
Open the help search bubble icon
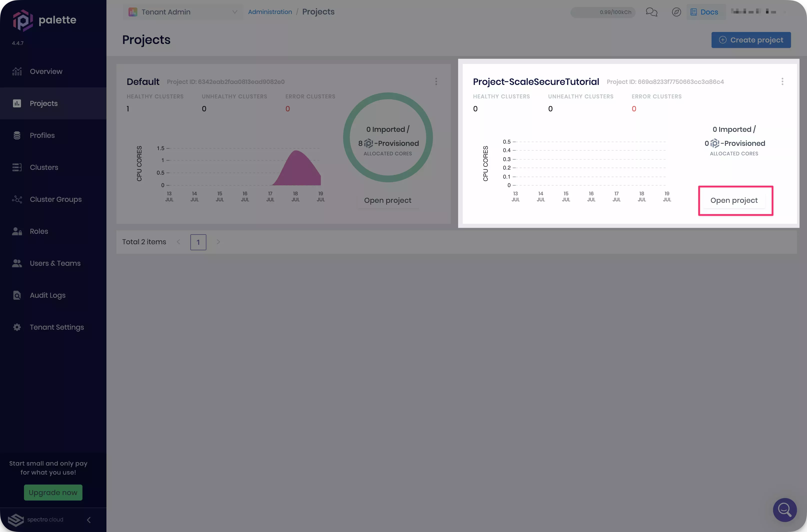(785, 510)
